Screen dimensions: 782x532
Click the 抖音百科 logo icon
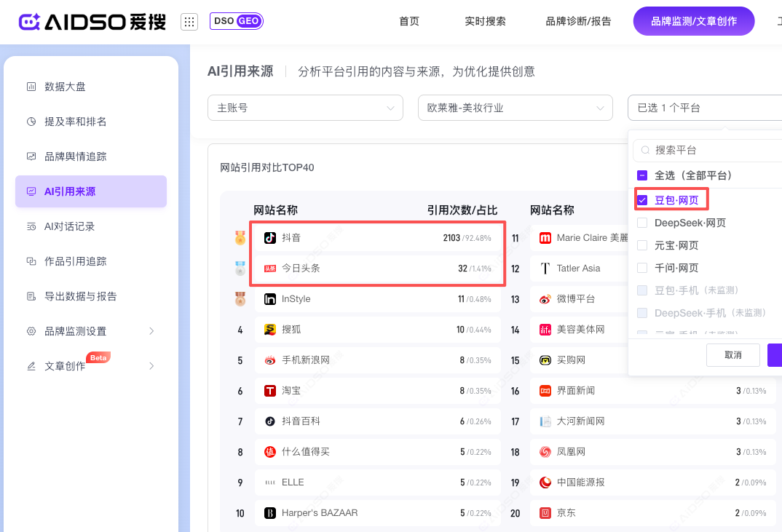[270, 421]
